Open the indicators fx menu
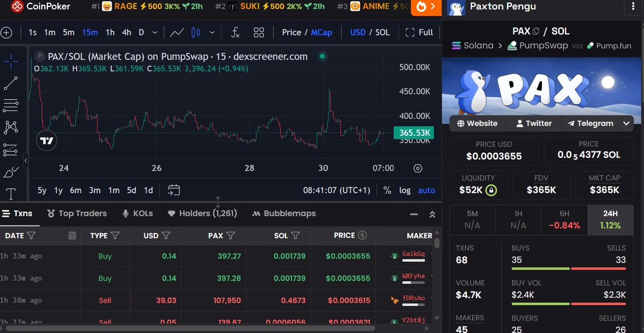Image resolution: width=644 pixels, height=333 pixels. point(235,33)
